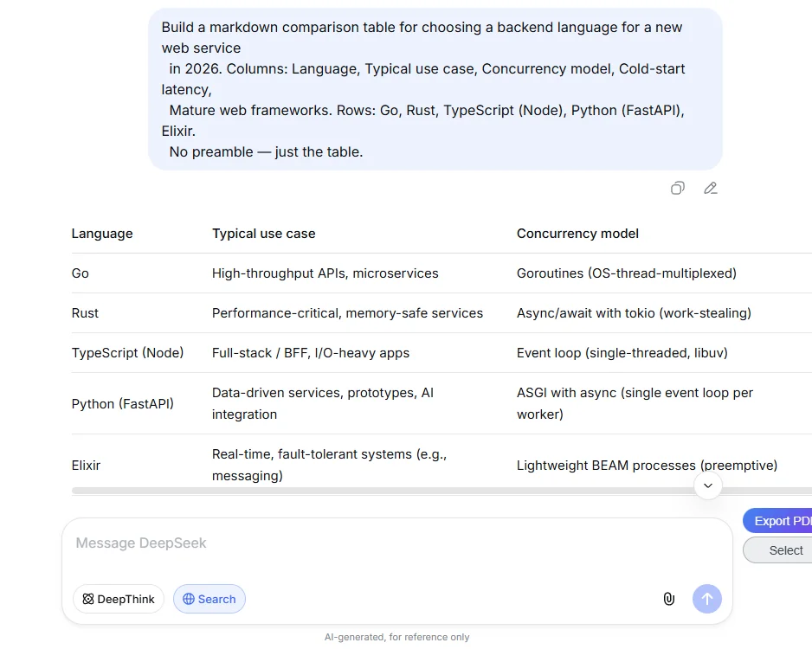Click the Go language cell
The height and width of the screenshot is (649, 812).
coord(81,273)
